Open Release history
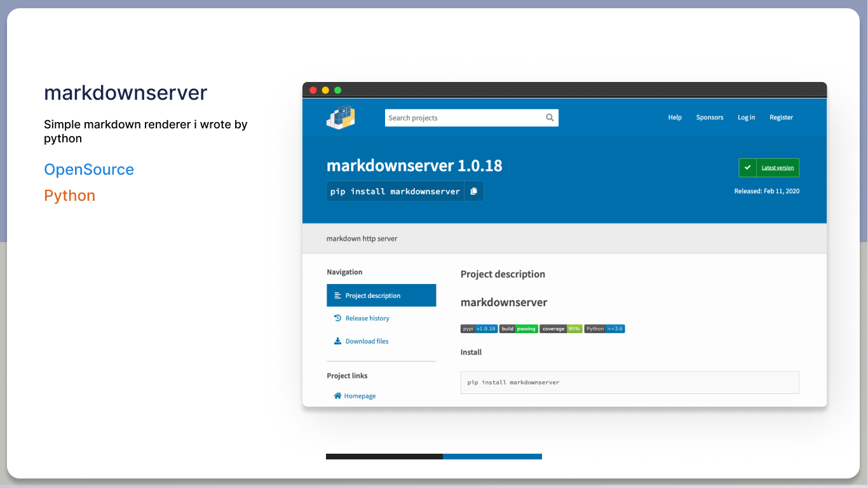 367,318
